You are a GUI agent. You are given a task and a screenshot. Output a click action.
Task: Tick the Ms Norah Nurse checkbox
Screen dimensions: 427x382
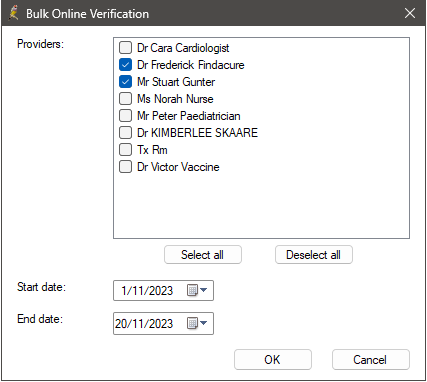[x=125, y=99]
